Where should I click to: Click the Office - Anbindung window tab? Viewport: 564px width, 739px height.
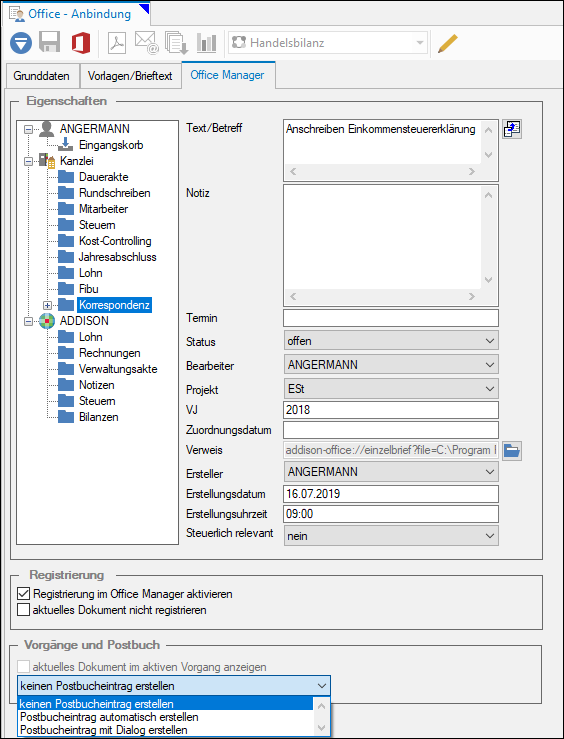(x=79, y=14)
